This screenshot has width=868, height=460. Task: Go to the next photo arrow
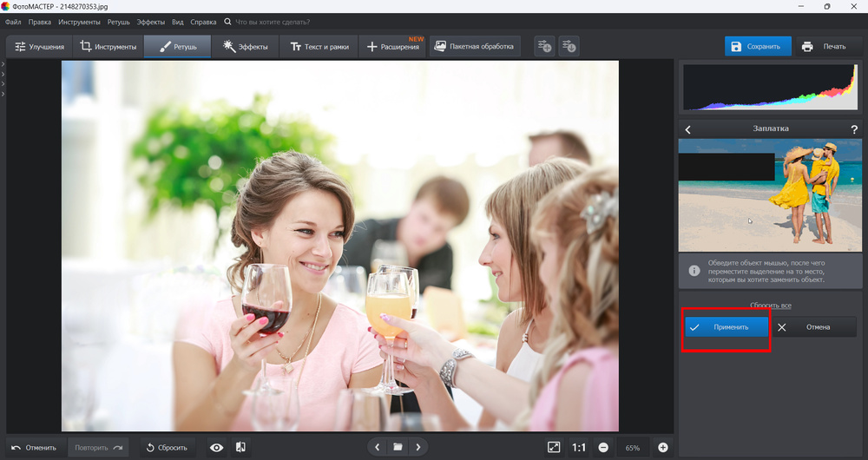click(x=418, y=447)
